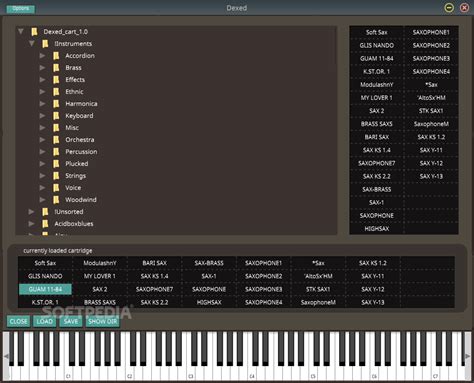Viewport: 474px width, 383px height.
Task: Expand the Ethnic folder arrow
Action: click(42, 92)
